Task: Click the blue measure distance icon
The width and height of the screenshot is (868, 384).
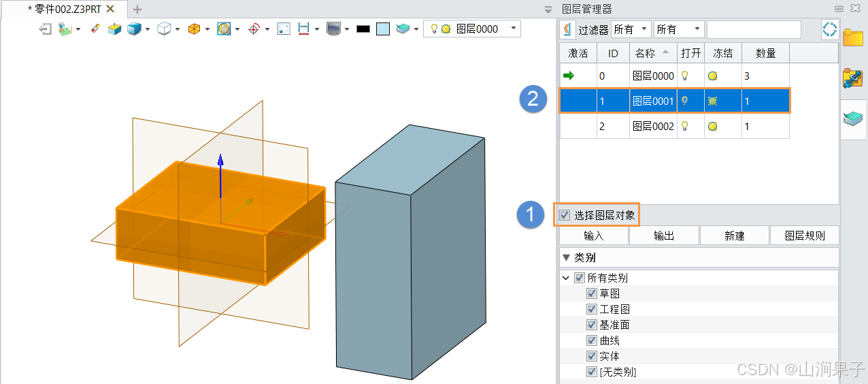Action: pos(303,29)
